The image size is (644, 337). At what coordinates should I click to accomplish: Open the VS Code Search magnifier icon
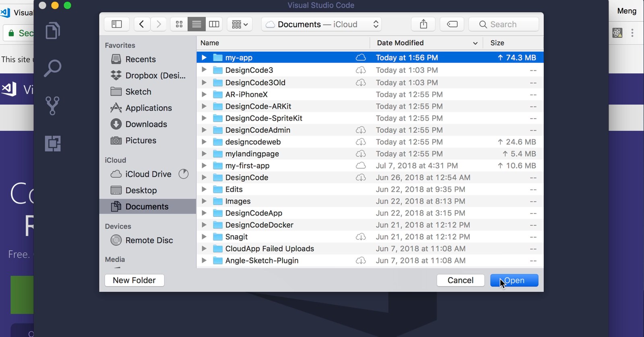point(53,68)
